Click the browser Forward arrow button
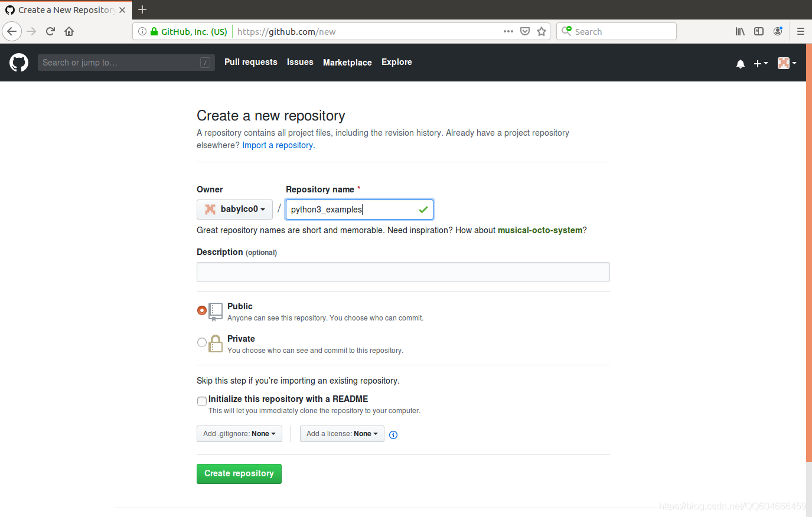Screen dimensions: 812x517 [32, 31]
